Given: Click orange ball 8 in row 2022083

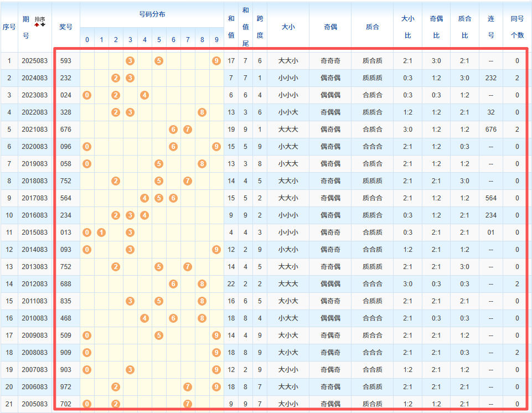Looking at the screenshot, I should pyautogui.click(x=202, y=112).
